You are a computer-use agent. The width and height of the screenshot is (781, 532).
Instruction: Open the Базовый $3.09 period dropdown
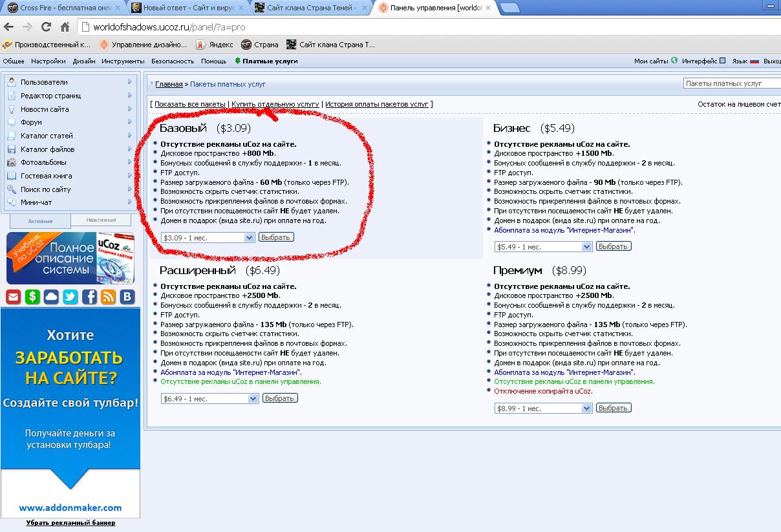[208, 238]
